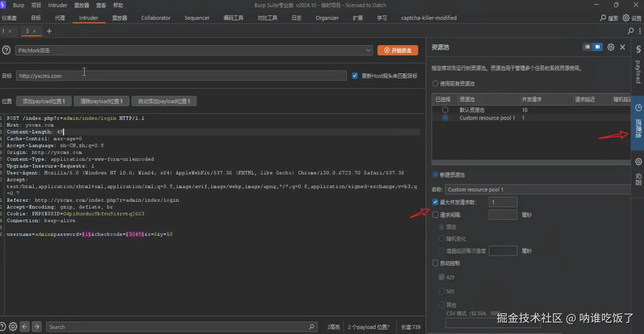Open the captcha-killer-modified tab

(x=428, y=18)
